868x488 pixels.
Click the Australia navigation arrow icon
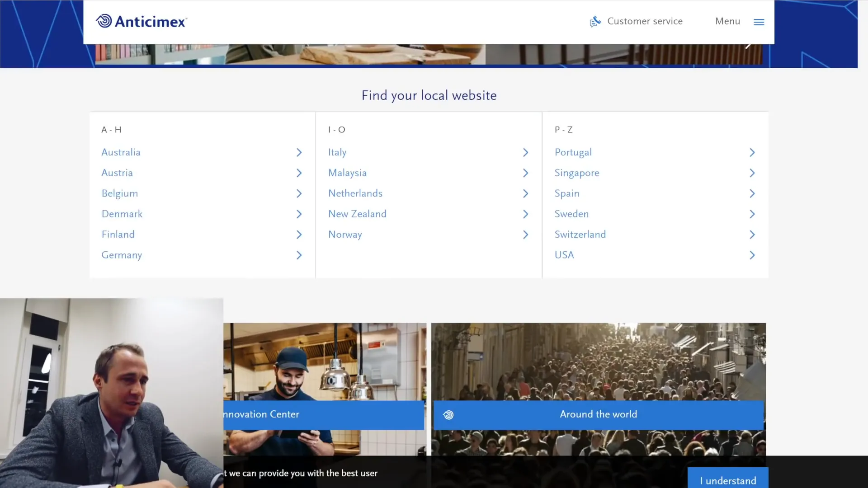pyautogui.click(x=299, y=153)
